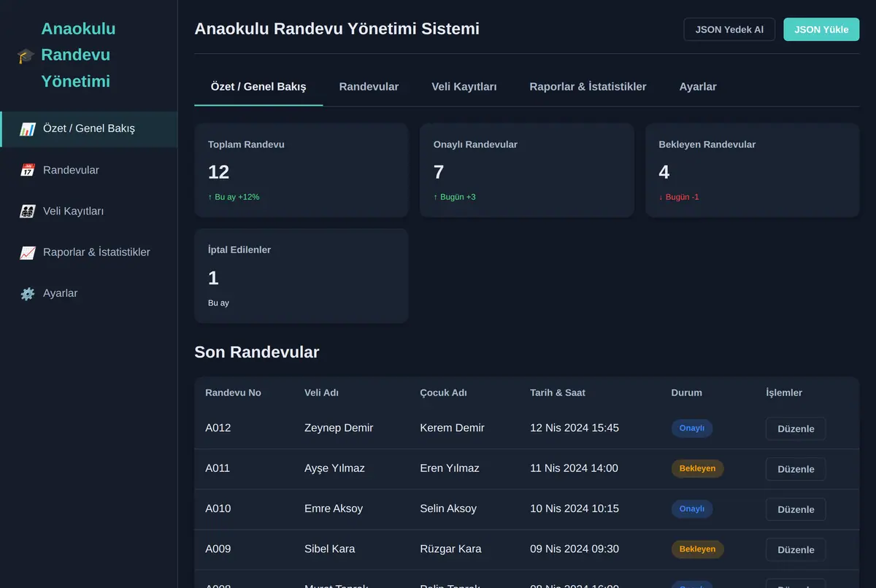The height and width of the screenshot is (588, 876).
Task: Click Düzenle for appointment A009
Action: (796, 550)
